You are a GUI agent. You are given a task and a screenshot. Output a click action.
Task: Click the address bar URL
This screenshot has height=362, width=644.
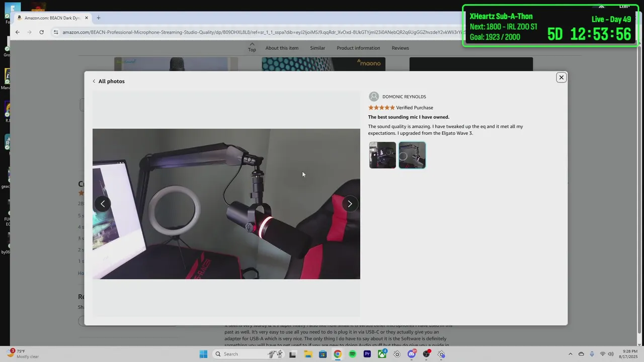coord(262,32)
